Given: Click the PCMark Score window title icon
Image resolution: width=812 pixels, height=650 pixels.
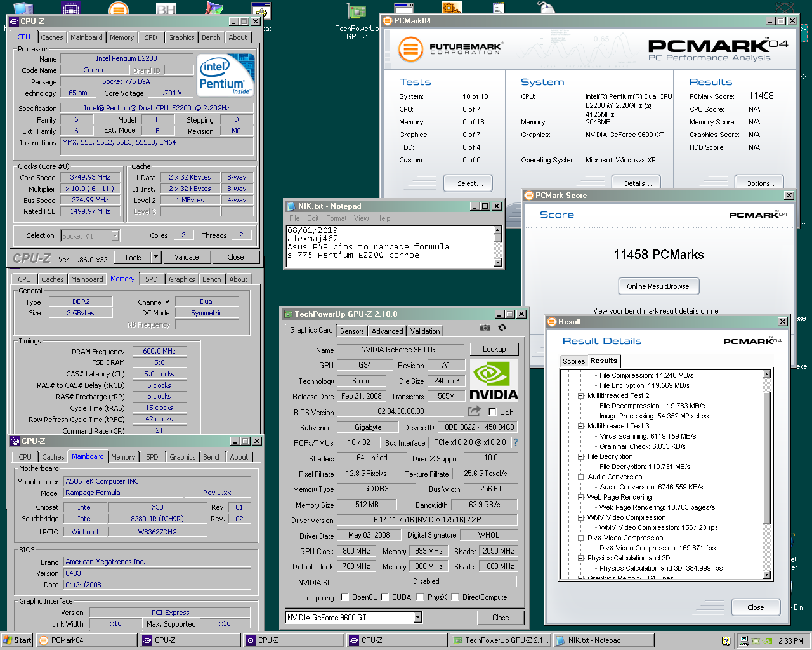Looking at the screenshot, I should (528, 196).
